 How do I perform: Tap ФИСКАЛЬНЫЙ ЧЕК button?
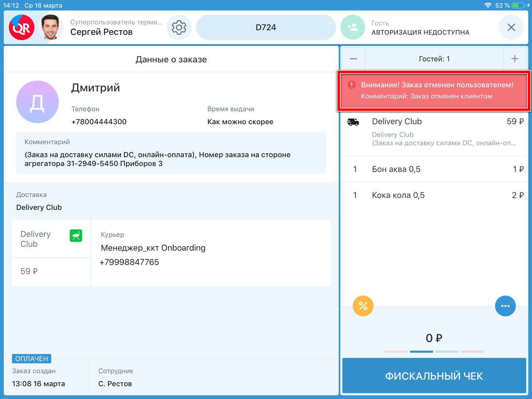(x=434, y=376)
